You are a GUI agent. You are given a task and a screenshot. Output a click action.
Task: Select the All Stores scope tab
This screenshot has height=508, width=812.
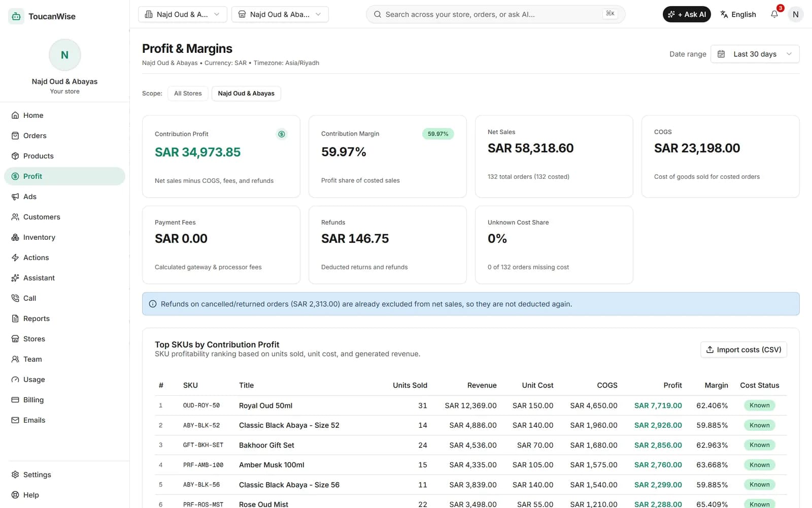(x=188, y=93)
